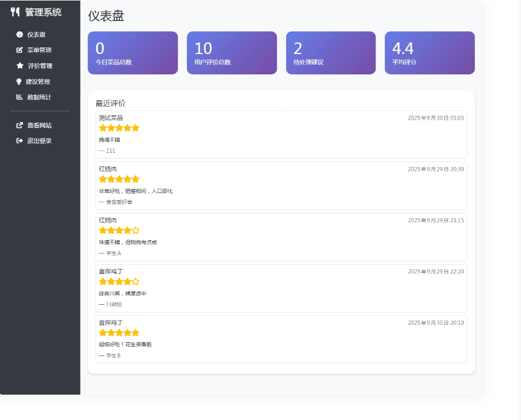Click the dashboard gauge icon in sidebar
The image size is (521, 420).
point(20,34)
